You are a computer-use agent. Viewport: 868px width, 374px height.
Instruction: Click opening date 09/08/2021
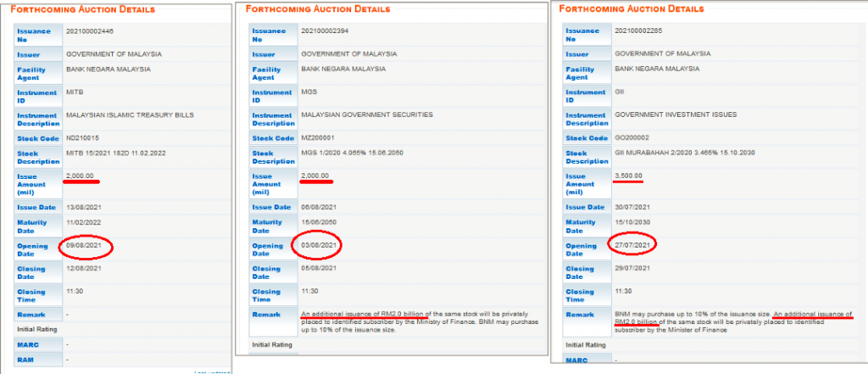click(84, 245)
